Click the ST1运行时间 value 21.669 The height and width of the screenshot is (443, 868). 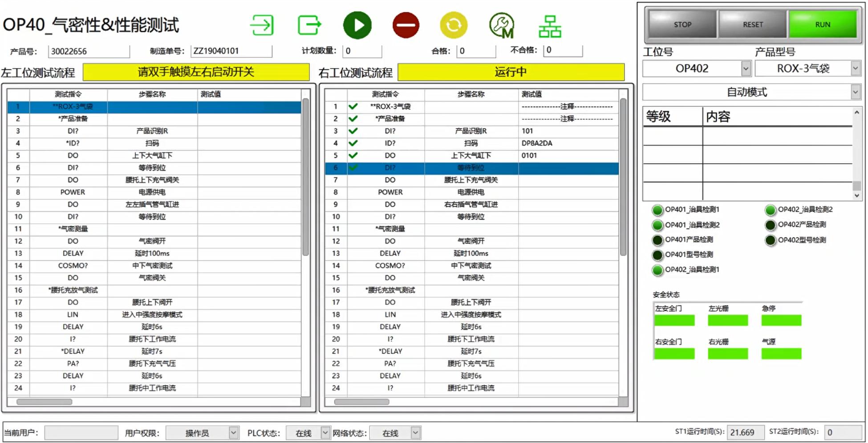pyautogui.click(x=745, y=432)
